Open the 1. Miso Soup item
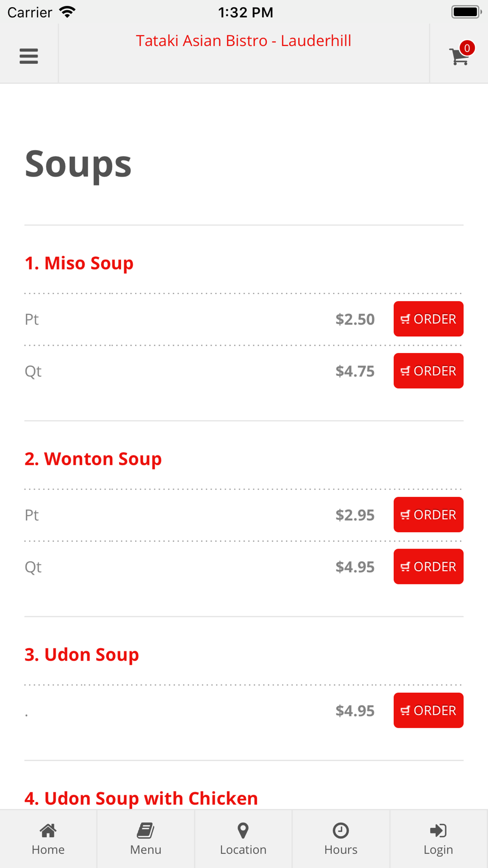This screenshot has height=868, width=488. point(79,263)
